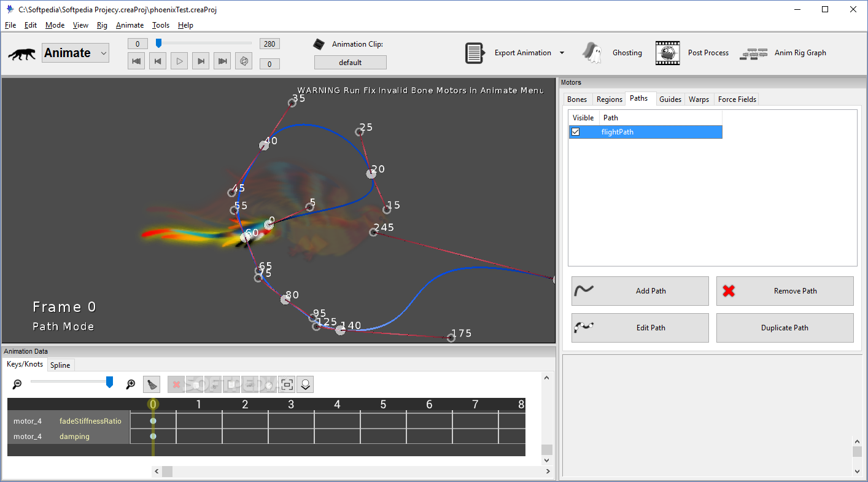Click the Edit Path knots icon

click(x=584, y=327)
